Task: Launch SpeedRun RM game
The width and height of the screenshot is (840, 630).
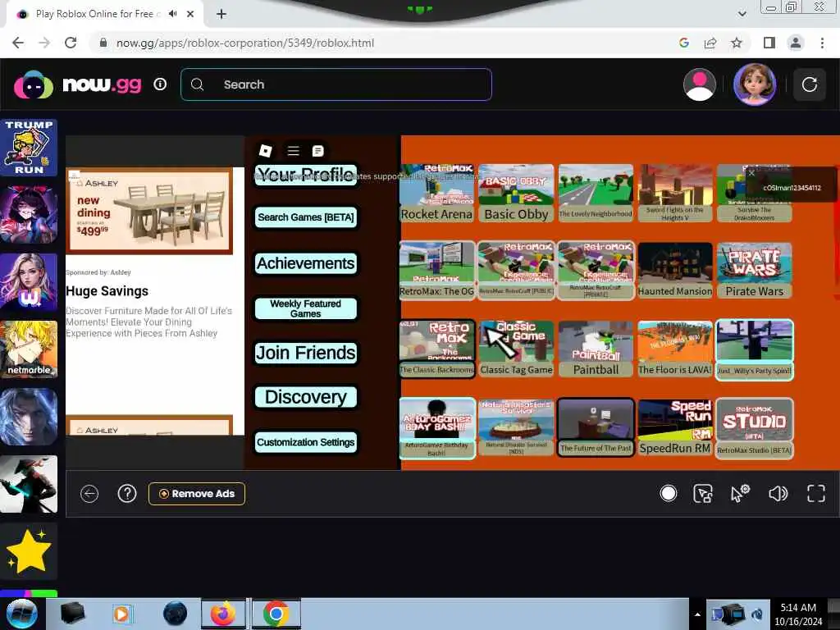Action: coord(675,427)
